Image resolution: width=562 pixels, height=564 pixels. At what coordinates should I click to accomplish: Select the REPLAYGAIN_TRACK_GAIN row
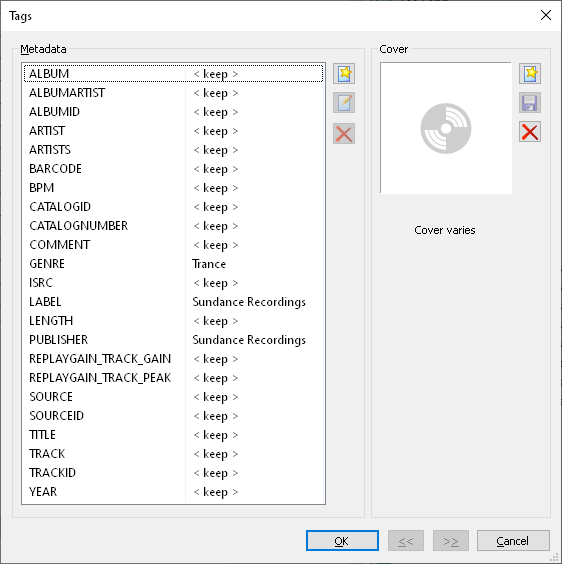click(173, 359)
